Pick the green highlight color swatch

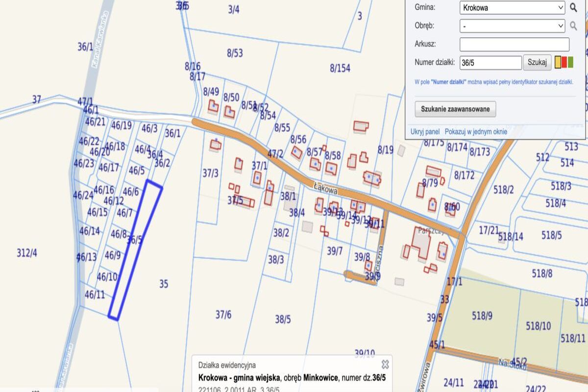click(x=570, y=62)
